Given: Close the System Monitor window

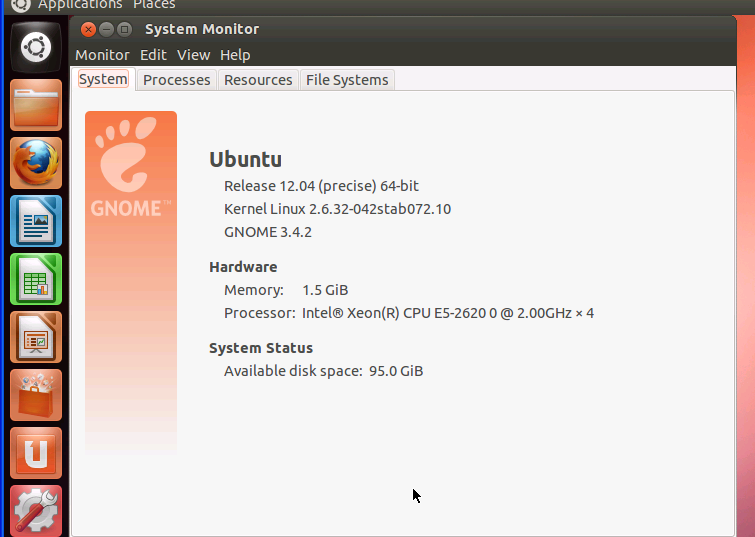Looking at the screenshot, I should click(x=88, y=30).
